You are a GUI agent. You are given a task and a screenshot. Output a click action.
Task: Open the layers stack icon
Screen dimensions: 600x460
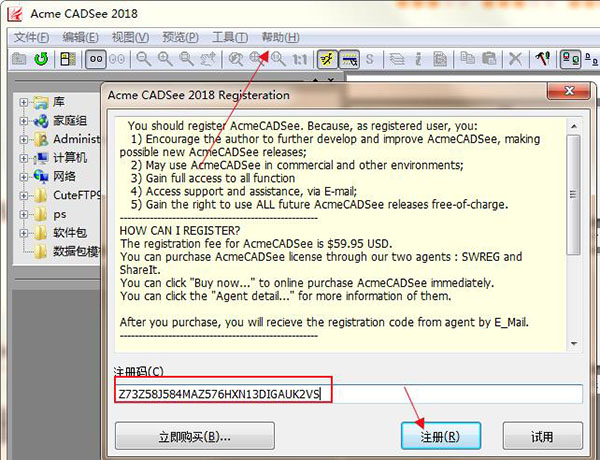(x=397, y=59)
